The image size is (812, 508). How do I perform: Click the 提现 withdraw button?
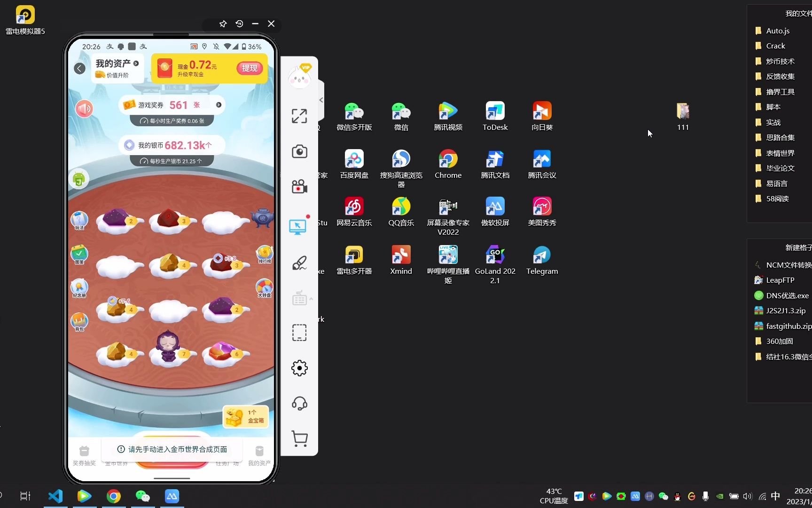(x=250, y=68)
